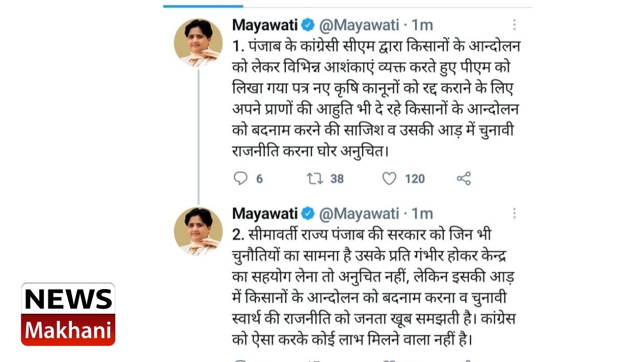
Task: Click the Mayawati display name on the second tweet
Action: coord(265,214)
